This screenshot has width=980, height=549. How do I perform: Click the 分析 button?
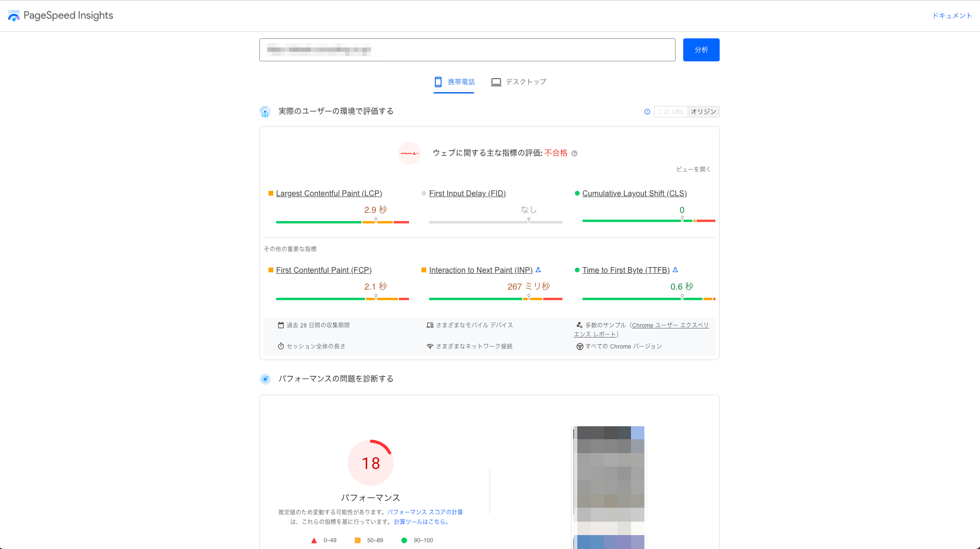click(x=701, y=50)
